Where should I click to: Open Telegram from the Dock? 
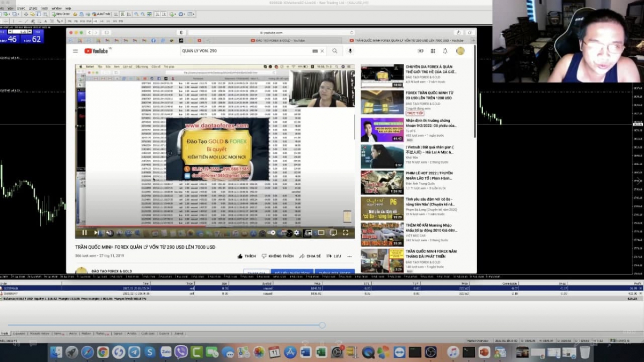[134, 352]
